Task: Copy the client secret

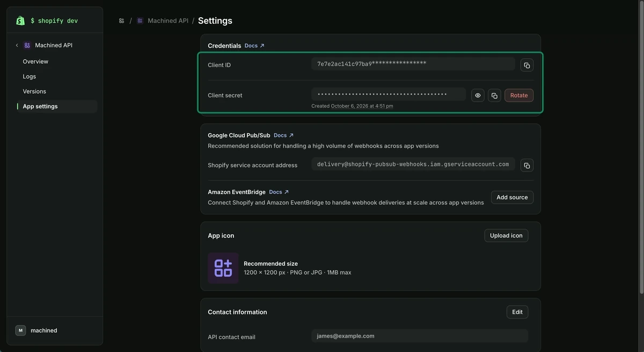Action: (494, 96)
